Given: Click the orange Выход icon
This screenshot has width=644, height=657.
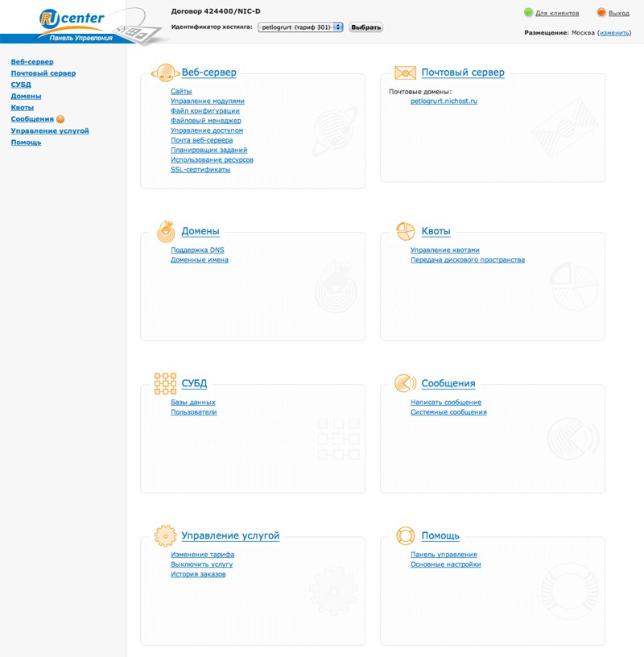Looking at the screenshot, I should pyautogui.click(x=601, y=13).
